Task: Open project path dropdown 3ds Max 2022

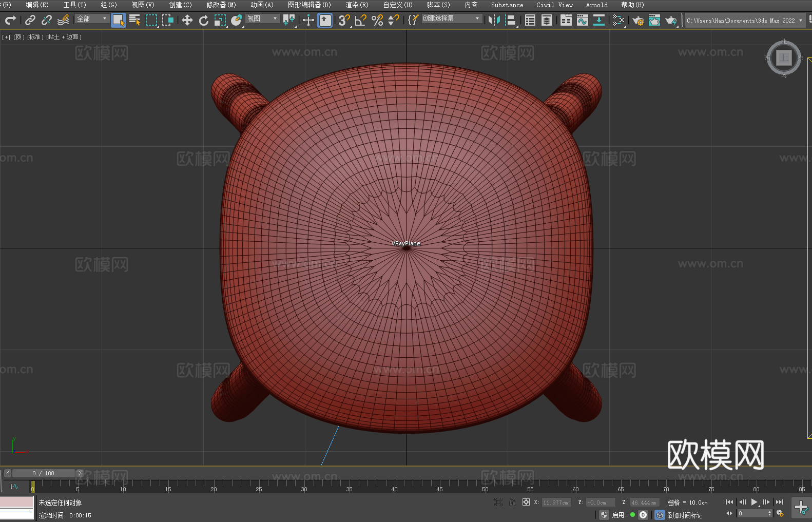Action: (x=745, y=21)
